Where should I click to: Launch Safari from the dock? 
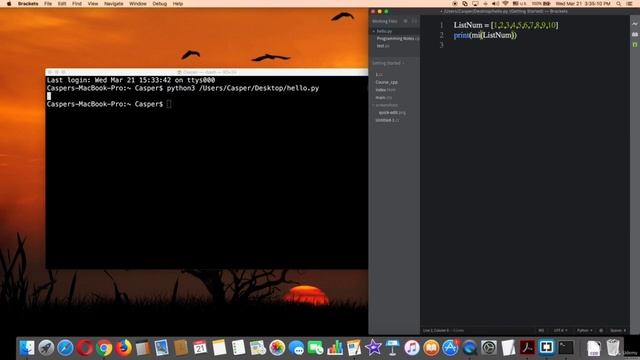click(65, 348)
